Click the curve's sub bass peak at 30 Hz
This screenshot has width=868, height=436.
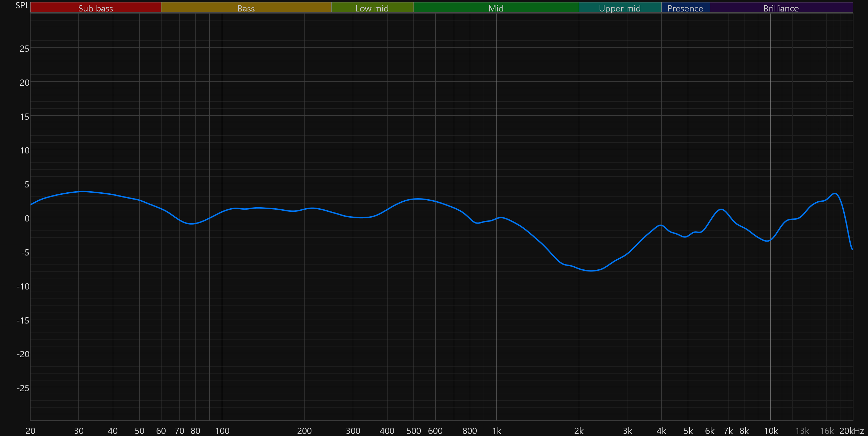click(82, 191)
